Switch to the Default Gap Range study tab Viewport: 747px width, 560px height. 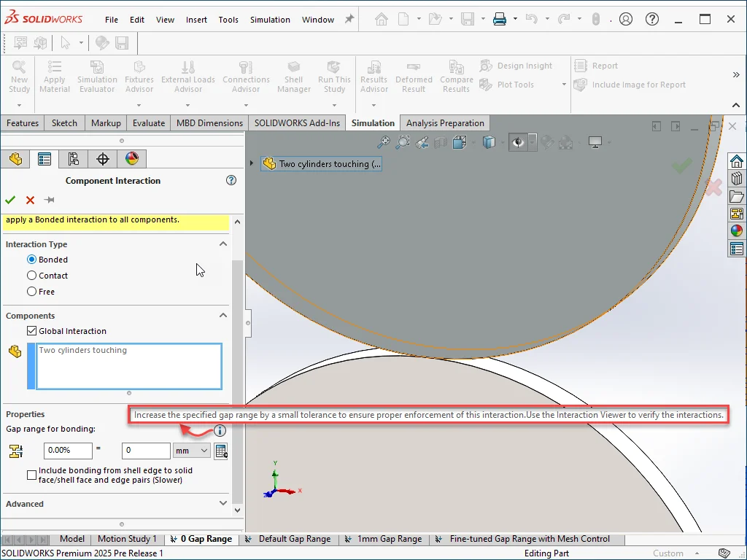click(x=294, y=539)
